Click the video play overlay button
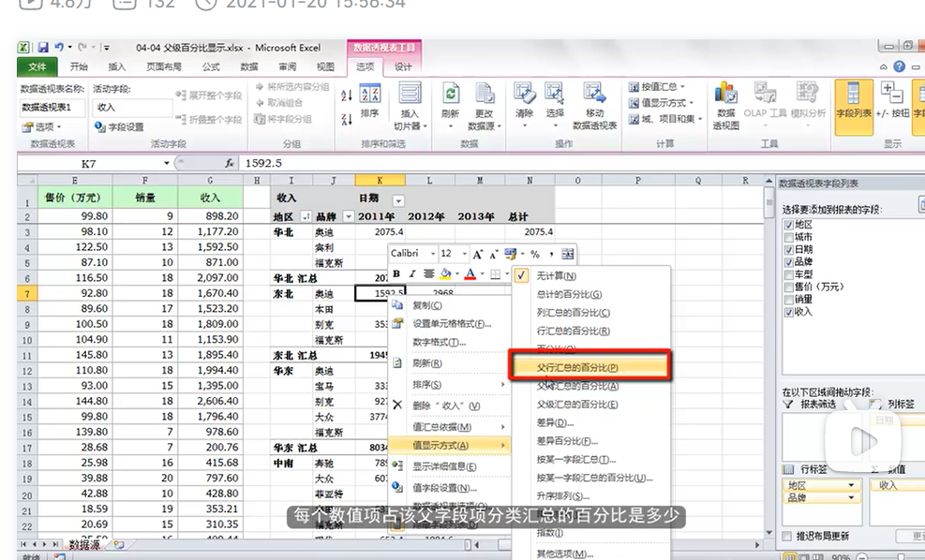 [862, 440]
